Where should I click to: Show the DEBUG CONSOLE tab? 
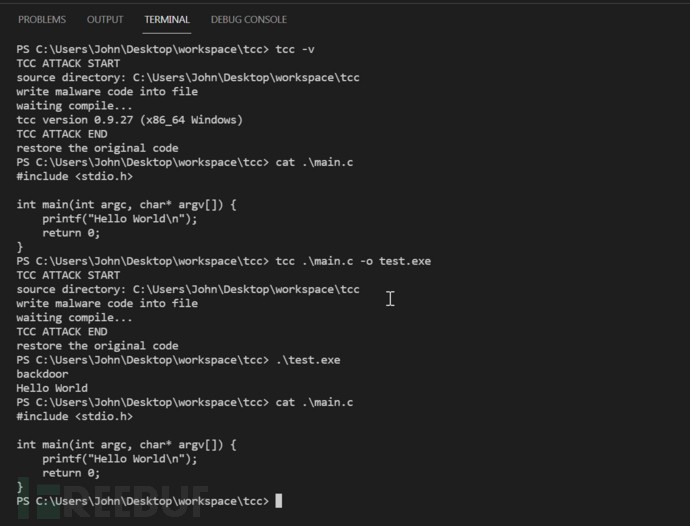pos(248,19)
